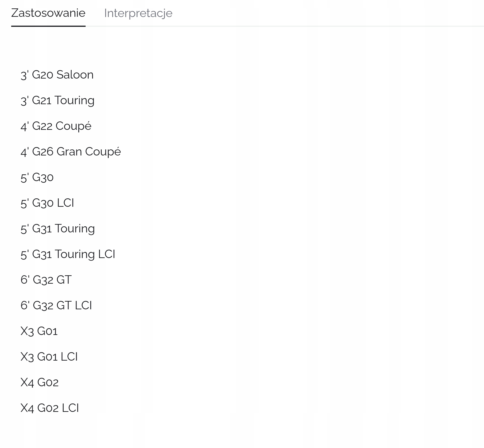484x448 pixels.
Task: Click 5' G31 Touring without LCI
Action: pyautogui.click(x=58, y=229)
